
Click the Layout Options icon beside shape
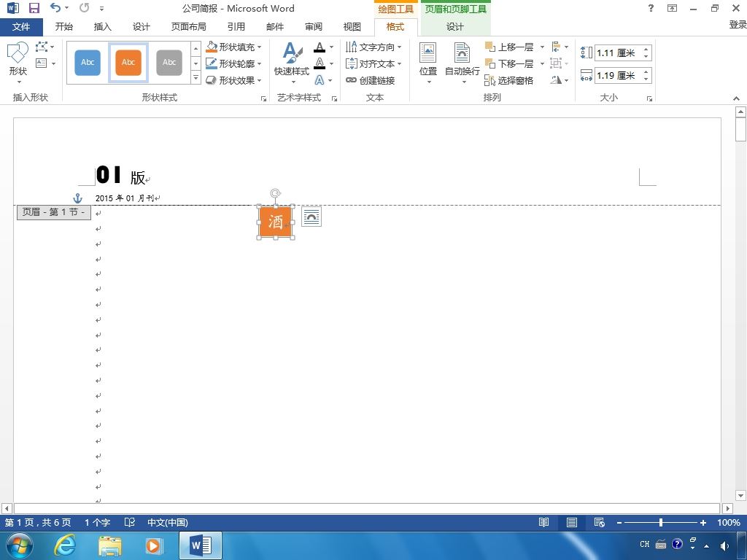pyautogui.click(x=311, y=217)
